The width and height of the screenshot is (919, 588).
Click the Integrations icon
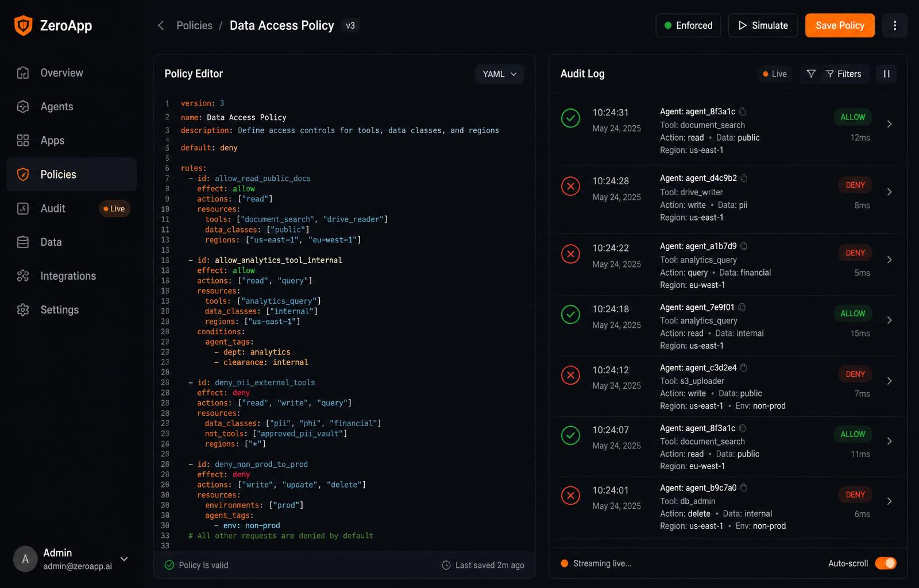[23, 276]
